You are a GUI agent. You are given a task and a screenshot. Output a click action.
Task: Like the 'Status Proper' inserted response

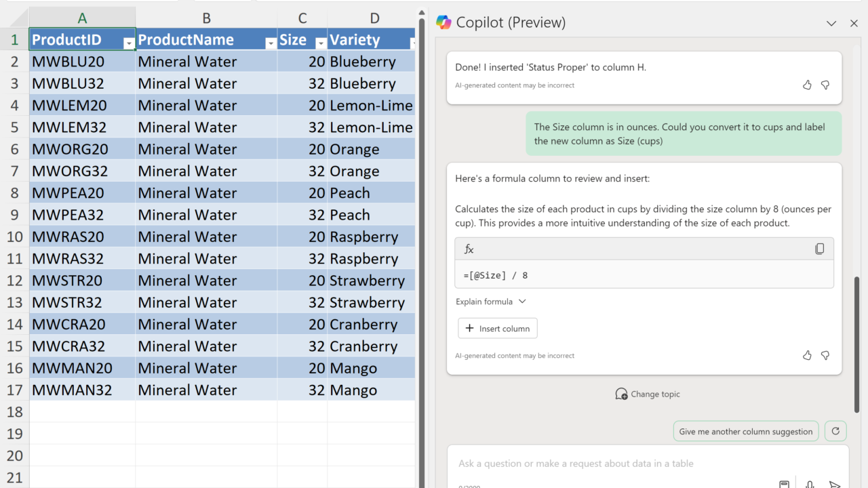pos(807,85)
